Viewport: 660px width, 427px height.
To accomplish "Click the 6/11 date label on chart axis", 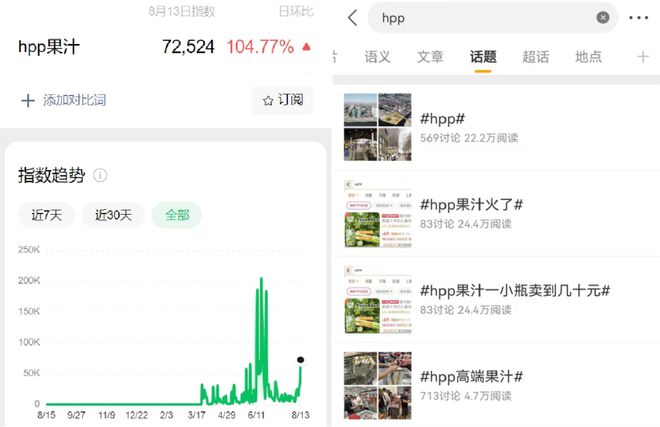I will pyautogui.click(x=256, y=415).
